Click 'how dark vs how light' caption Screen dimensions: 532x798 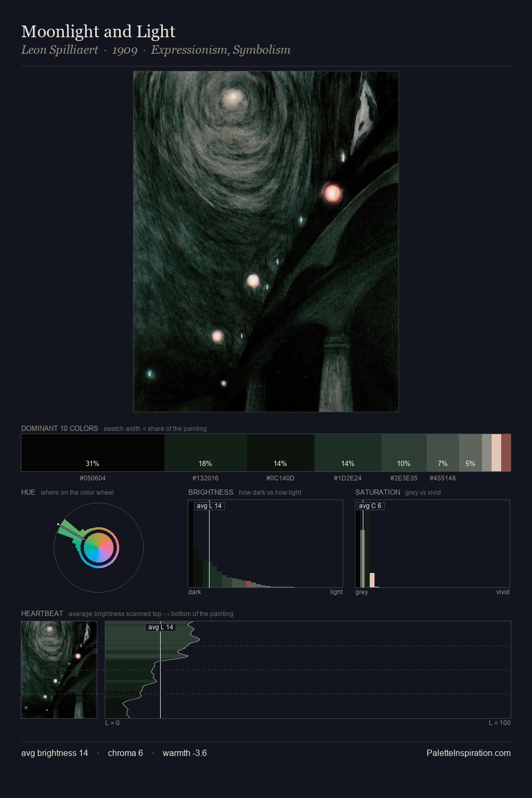(x=270, y=493)
